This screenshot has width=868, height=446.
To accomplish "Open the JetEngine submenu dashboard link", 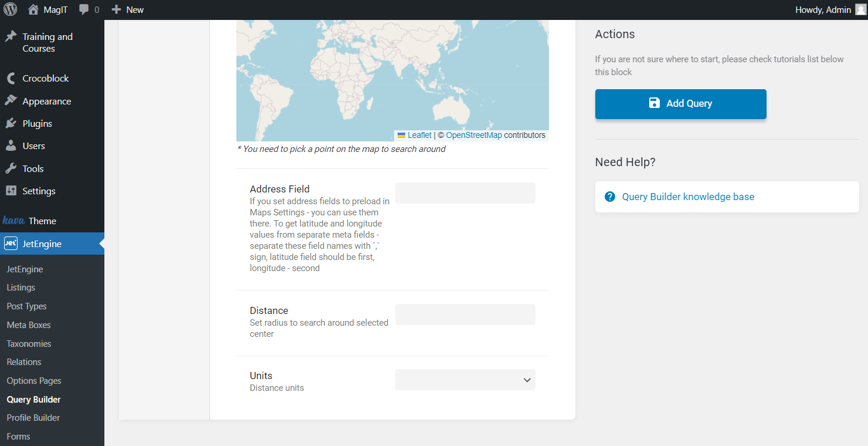I will click(25, 269).
